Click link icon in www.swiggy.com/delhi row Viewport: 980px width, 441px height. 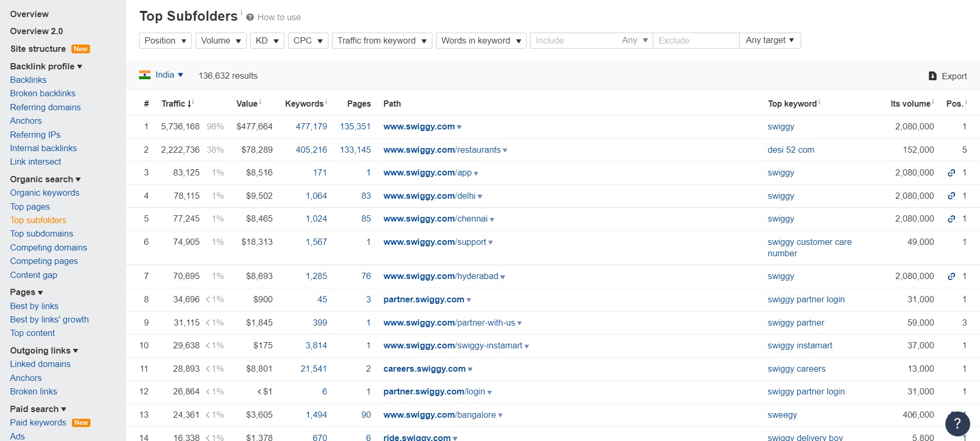coord(951,196)
